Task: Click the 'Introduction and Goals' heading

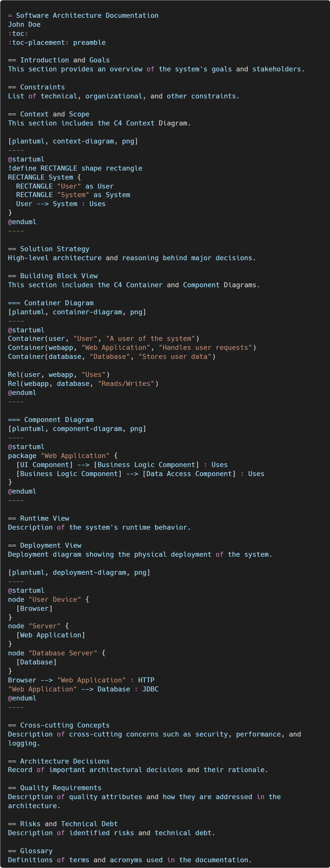Action: tap(65, 60)
